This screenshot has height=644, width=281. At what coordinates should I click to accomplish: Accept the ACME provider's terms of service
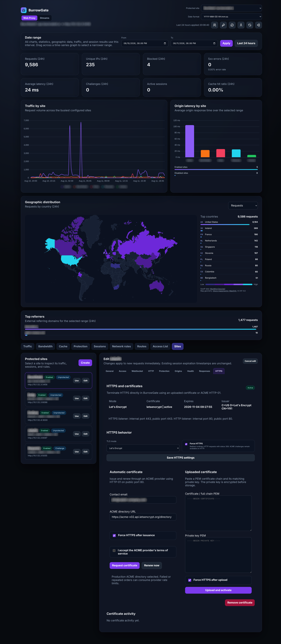pyautogui.click(x=114, y=550)
